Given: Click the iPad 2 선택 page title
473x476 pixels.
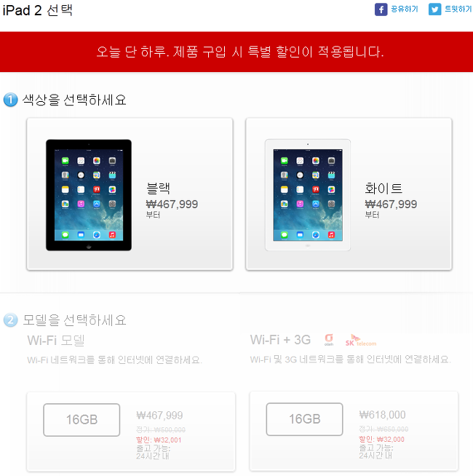Looking at the screenshot, I should pyautogui.click(x=38, y=10).
